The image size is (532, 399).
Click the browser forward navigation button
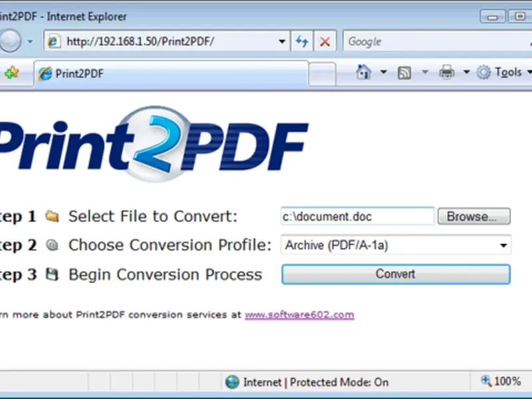[x=10, y=41]
